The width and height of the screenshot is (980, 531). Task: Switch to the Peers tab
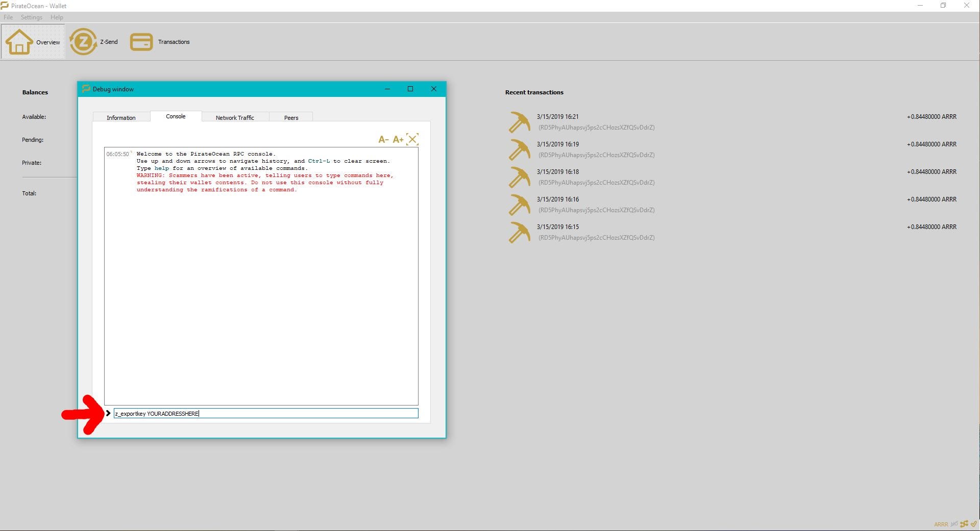pyautogui.click(x=291, y=117)
